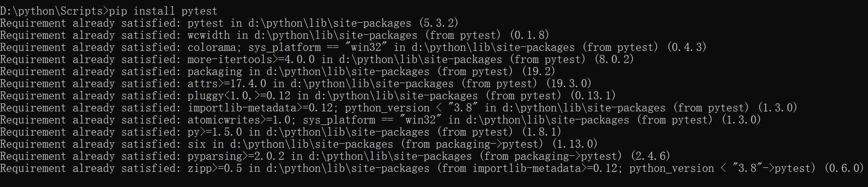868x187 pixels.
Task: Click the 'six' package name
Action: tap(197, 144)
